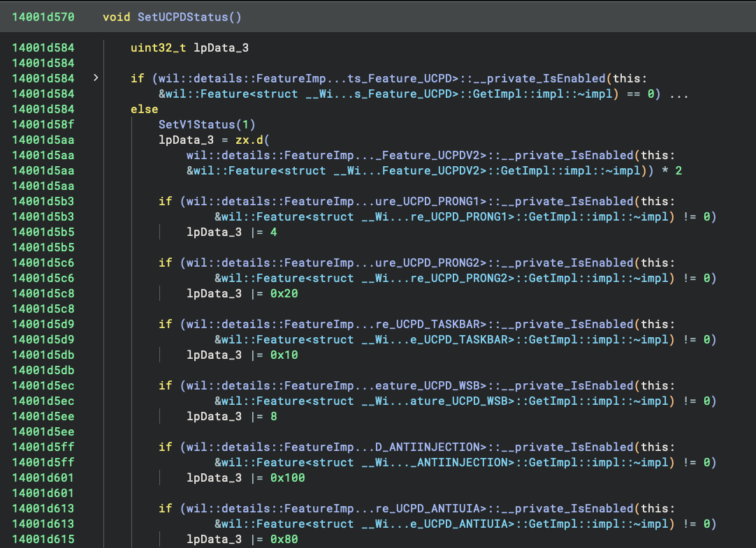Click the address 14001d5c8 beside |= 0x20
The height and width of the screenshot is (548, 756).
[x=43, y=293]
